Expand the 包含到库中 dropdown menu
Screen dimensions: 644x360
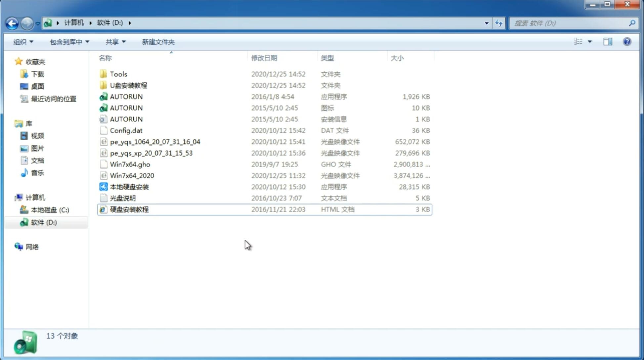tap(69, 41)
